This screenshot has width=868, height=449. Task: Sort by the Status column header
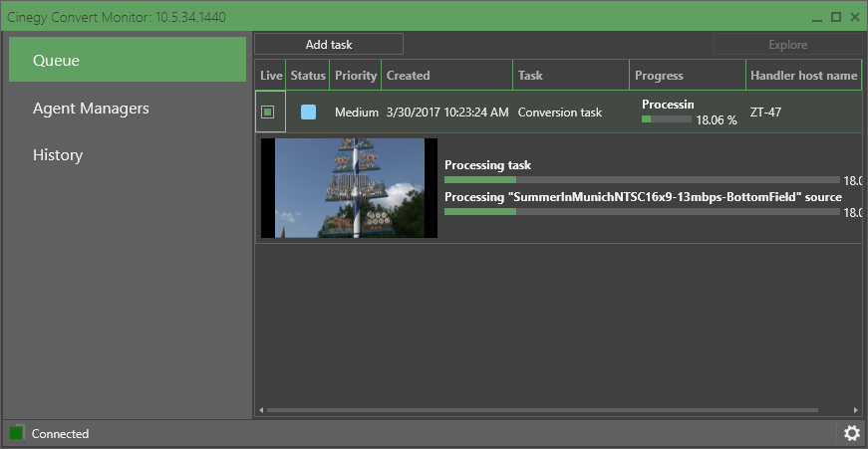point(308,76)
